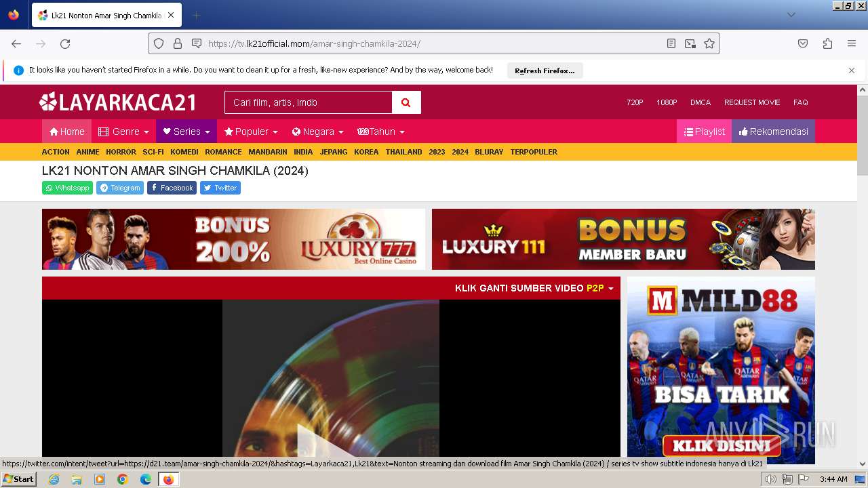The width and height of the screenshot is (868, 488).
Task: Click the page vertical scrollbar thumb
Action: [863, 136]
